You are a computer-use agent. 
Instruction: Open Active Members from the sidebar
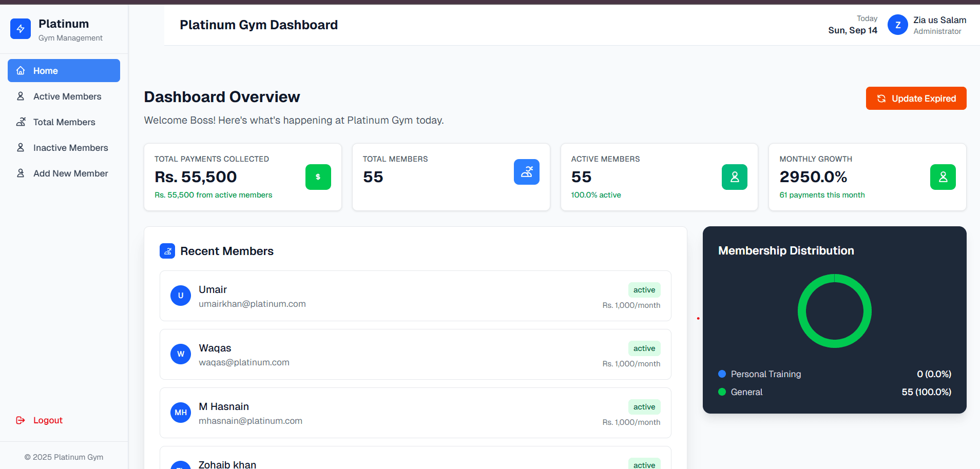coord(67,96)
